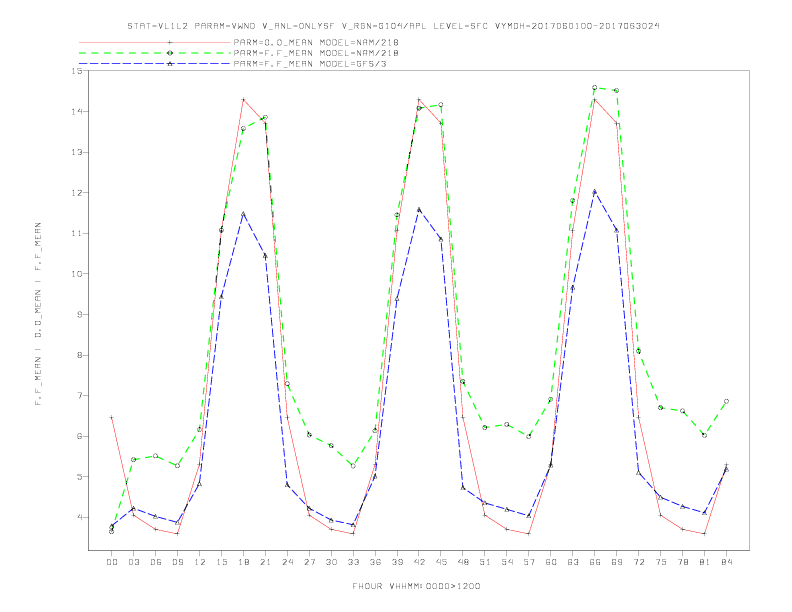The width and height of the screenshot is (792, 612).
Task: Click x-axis tick label 51
Action: click(485, 562)
